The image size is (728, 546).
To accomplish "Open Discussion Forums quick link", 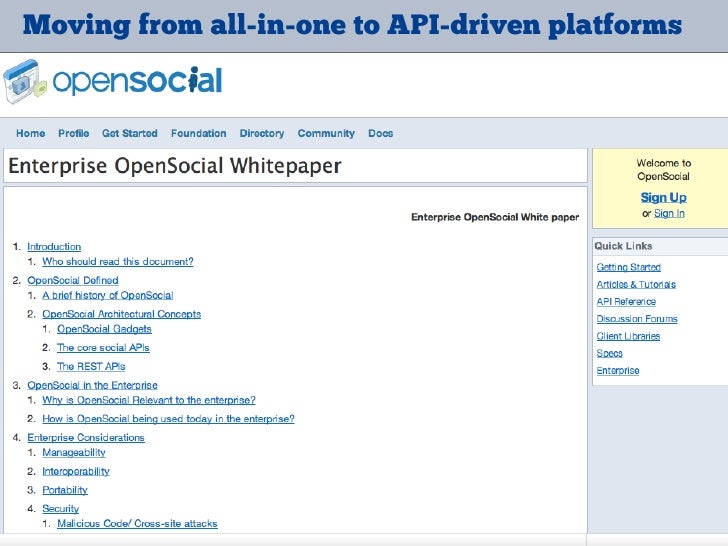I will coord(637,318).
